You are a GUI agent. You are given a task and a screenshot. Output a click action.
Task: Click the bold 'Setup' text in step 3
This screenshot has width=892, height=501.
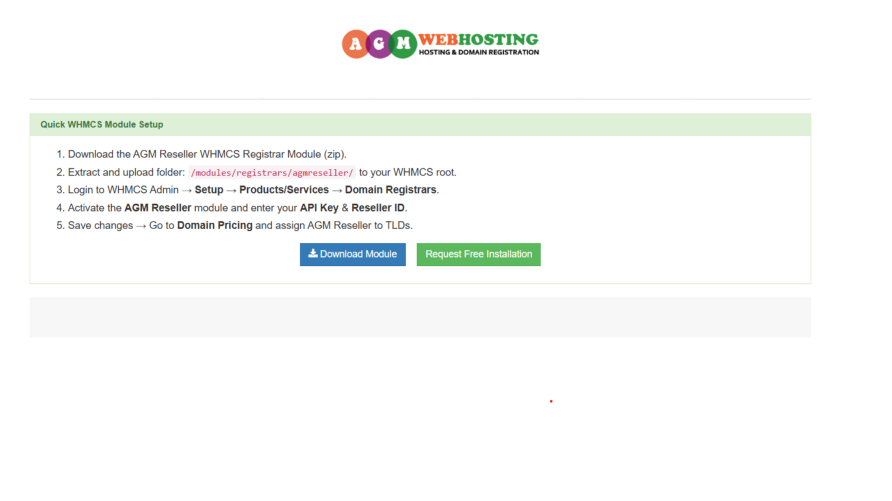coord(209,189)
